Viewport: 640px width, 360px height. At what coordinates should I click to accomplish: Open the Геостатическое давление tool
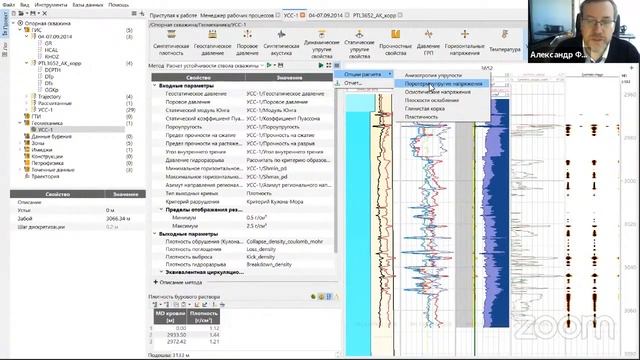coord(212,42)
